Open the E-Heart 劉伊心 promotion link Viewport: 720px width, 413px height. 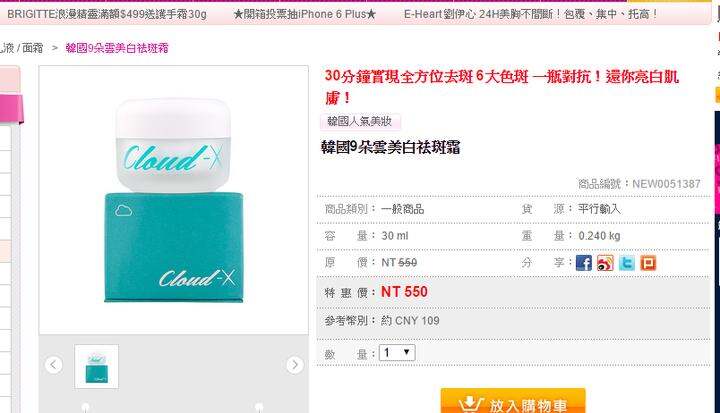click(531, 14)
